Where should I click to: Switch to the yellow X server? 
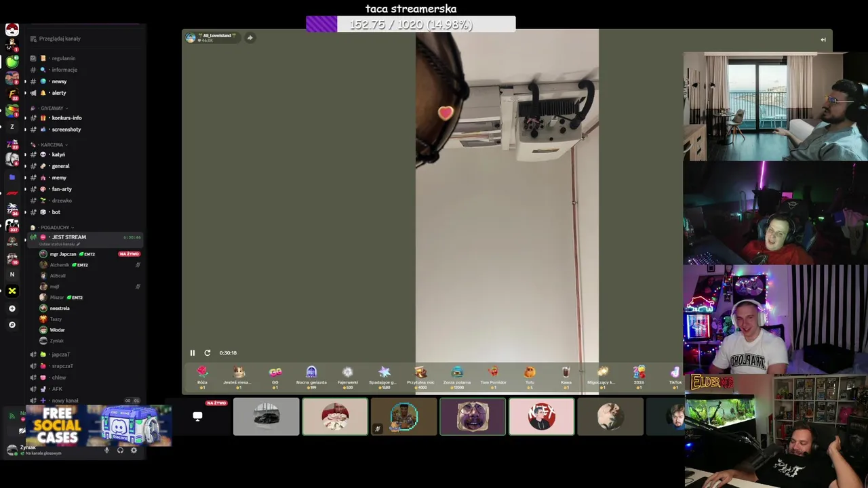point(12,291)
